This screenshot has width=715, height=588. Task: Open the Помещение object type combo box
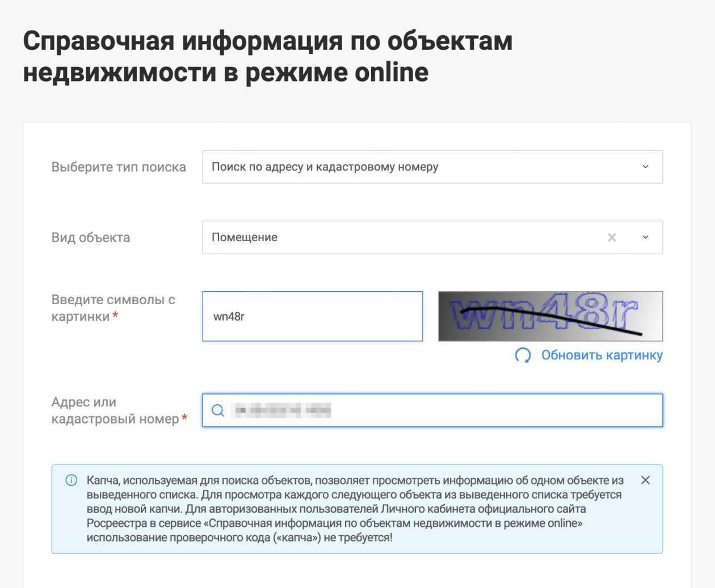(x=432, y=237)
